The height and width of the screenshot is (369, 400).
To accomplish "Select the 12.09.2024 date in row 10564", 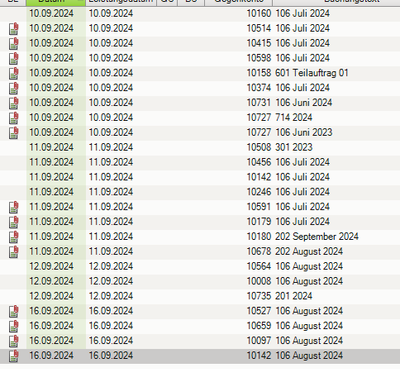I will (x=51, y=266).
